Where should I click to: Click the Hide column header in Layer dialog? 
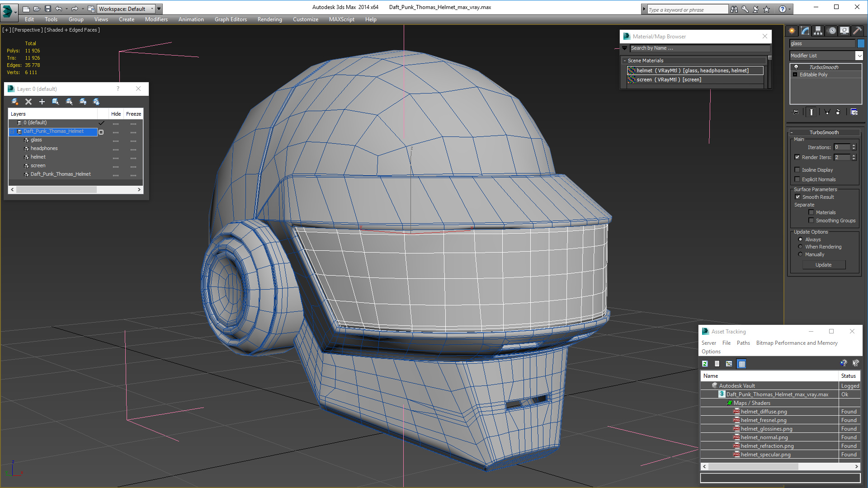click(116, 114)
